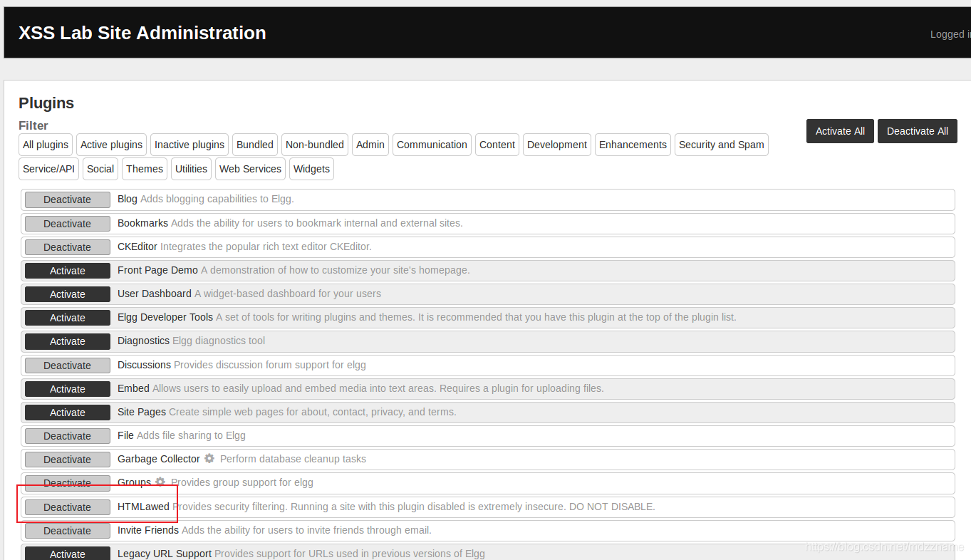This screenshot has width=971, height=560.
Task: Activate the Site Pages plugin
Action: (68, 413)
